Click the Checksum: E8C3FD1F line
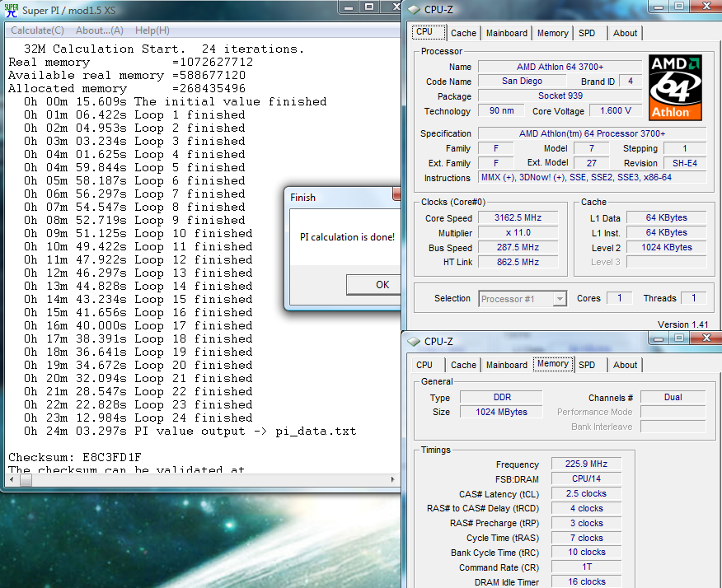722x588 pixels. [x=75, y=457]
